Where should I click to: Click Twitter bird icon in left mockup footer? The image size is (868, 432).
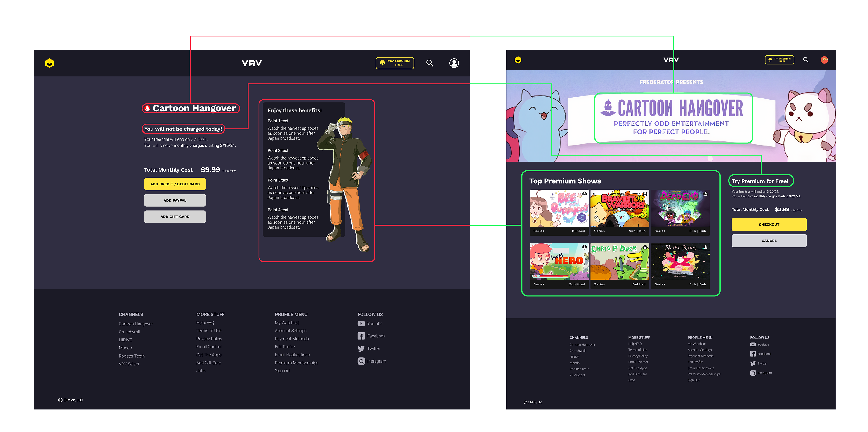[361, 349]
